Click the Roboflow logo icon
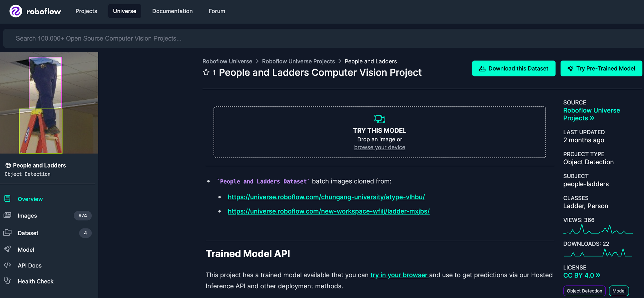 (x=16, y=11)
